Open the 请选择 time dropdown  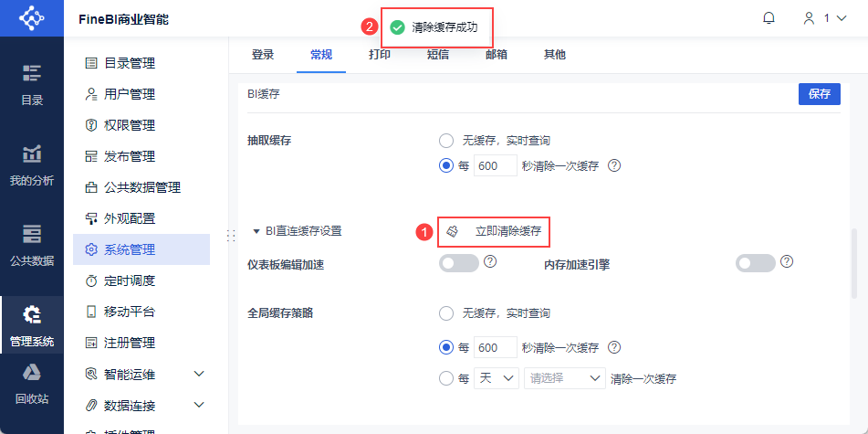(564, 378)
